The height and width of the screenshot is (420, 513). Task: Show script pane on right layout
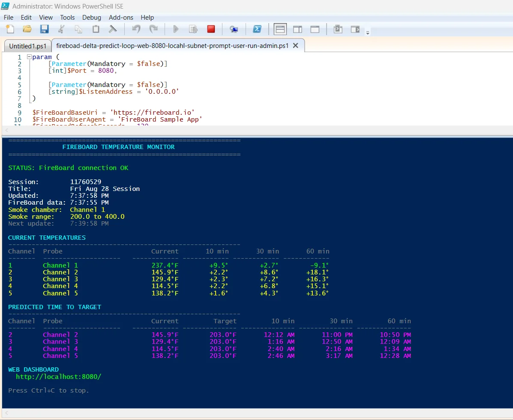(297, 30)
